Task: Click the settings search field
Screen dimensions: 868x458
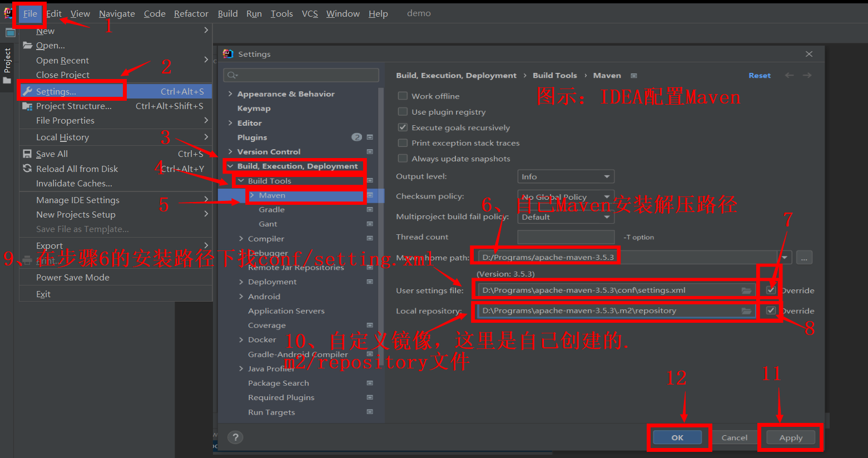Action: pos(301,75)
